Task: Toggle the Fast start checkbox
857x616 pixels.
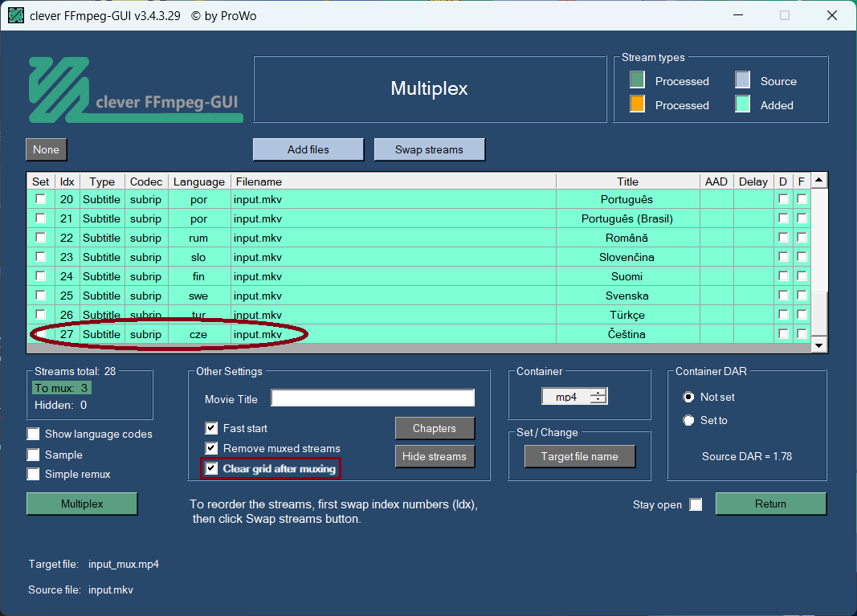Action: 211,428
